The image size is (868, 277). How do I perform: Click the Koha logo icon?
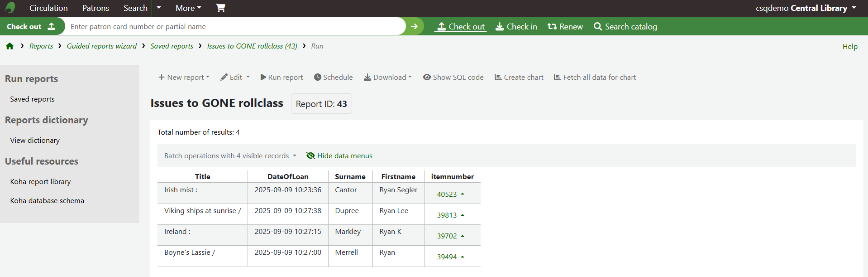coord(10,8)
